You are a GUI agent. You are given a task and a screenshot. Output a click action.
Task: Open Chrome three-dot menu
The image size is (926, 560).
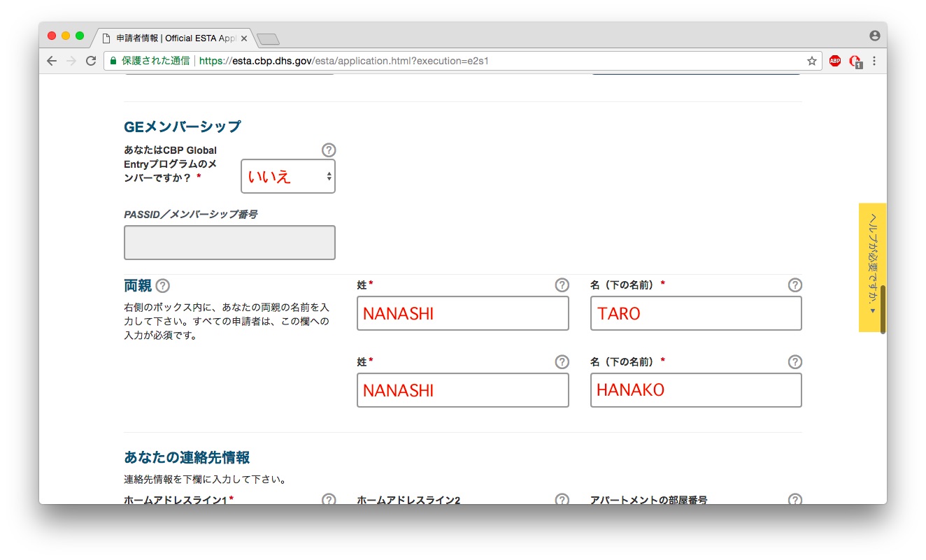pos(874,61)
